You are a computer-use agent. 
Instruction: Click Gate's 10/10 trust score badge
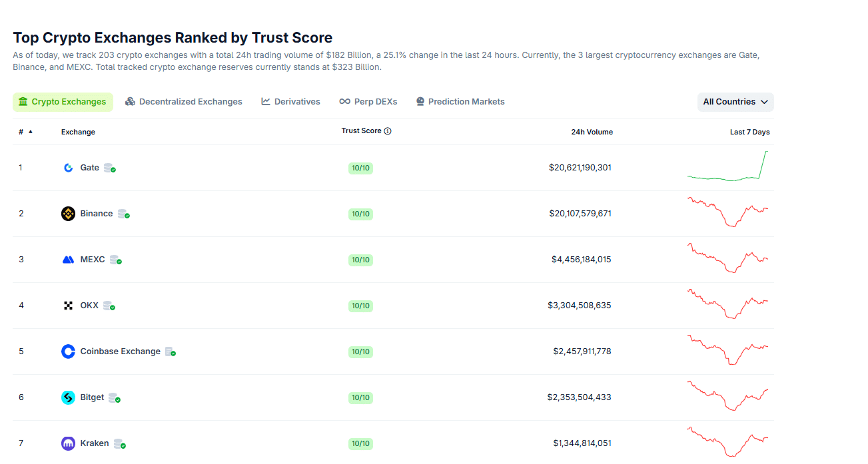pyautogui.click(x=360, y=168)
